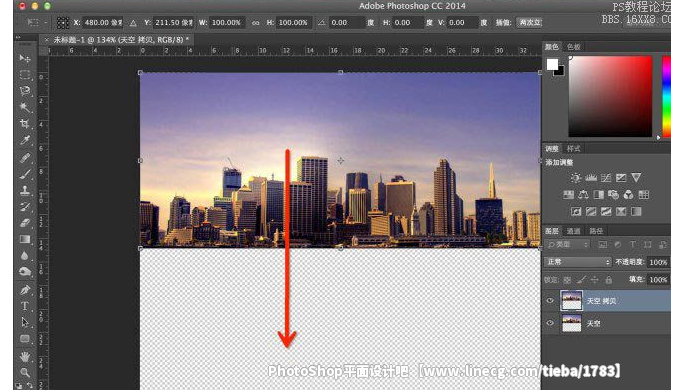Switch to the 样式 Styles tab

point(573,149)
